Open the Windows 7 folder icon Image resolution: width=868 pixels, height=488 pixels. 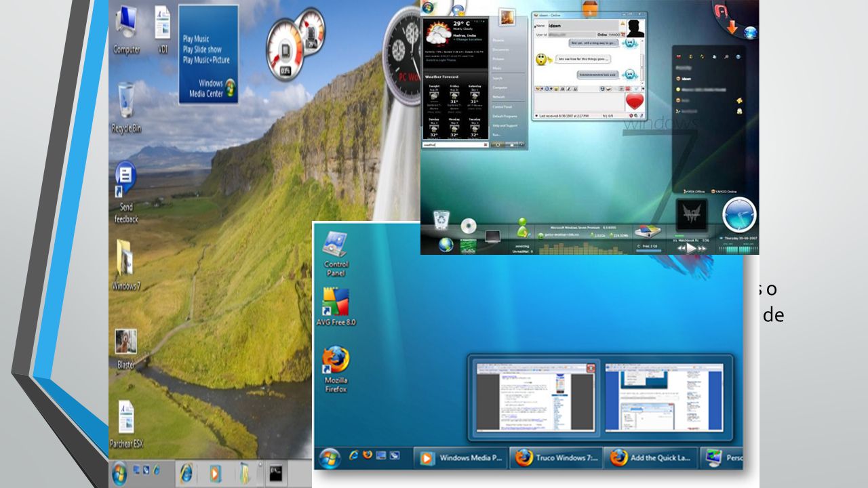(126, 265)
